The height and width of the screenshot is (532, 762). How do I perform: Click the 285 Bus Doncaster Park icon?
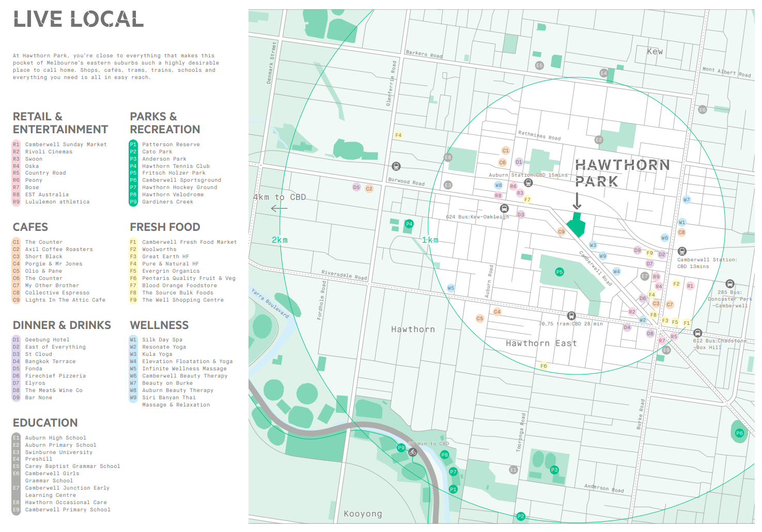tap(730, 284)
